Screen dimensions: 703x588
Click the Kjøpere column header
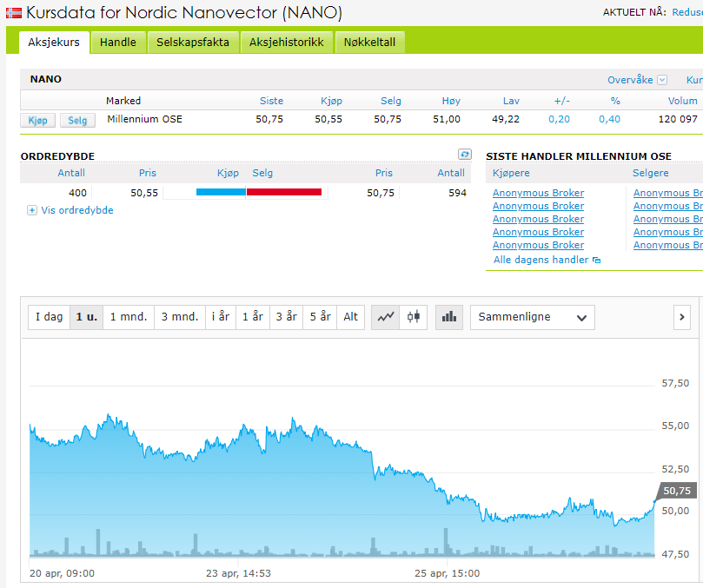(x=511, y=173)
